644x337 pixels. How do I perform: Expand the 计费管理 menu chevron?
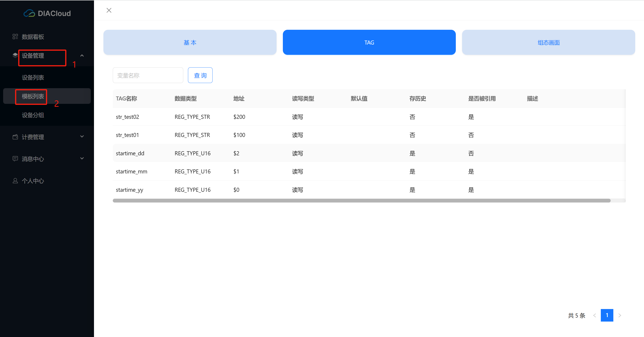[82, 137]
